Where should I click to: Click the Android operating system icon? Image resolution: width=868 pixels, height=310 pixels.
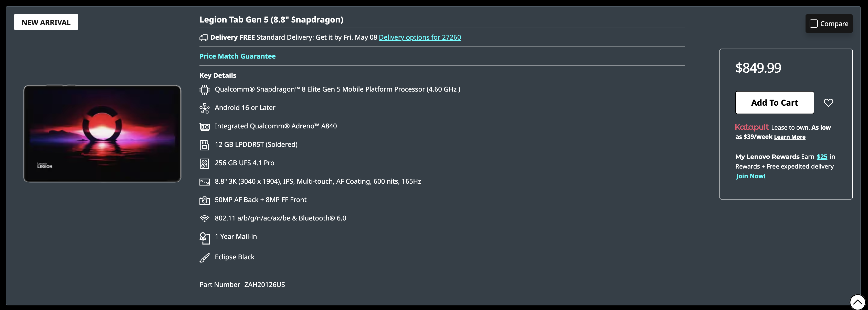click(x=204, y=108)
